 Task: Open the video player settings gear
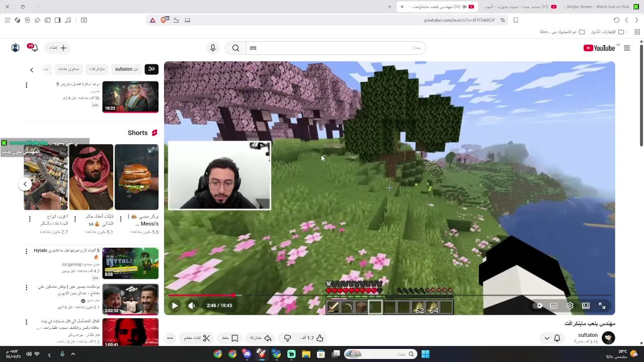click(570, 305)
